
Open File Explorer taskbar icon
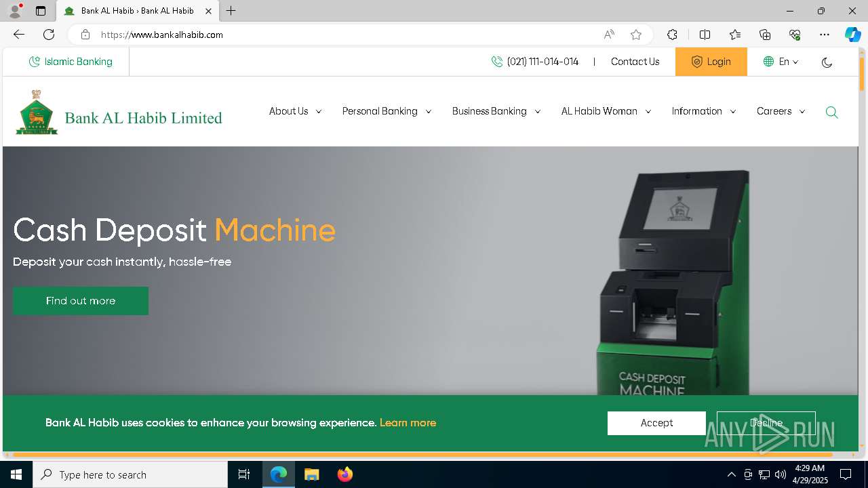pyautogui.click(x=311, y=474)
